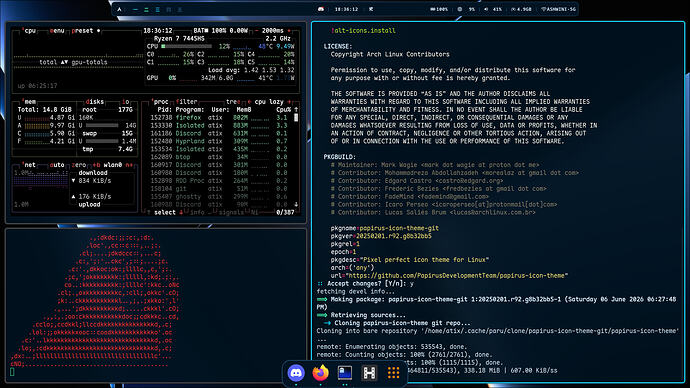Increase btop update interval with plus
This screenshot has width=690, height=388.
pyautogui.click(x=289, y=31)
